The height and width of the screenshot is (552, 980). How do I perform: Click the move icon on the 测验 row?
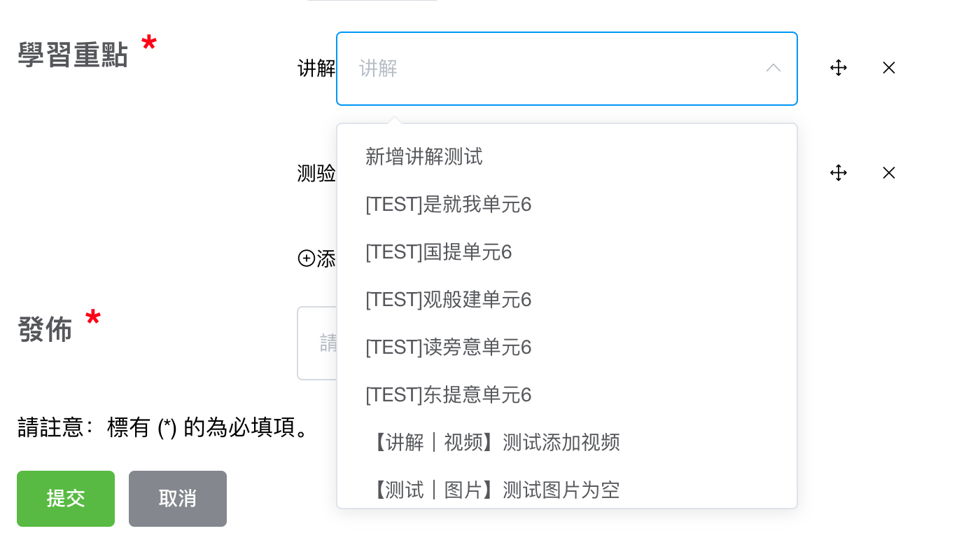[839, 173]
